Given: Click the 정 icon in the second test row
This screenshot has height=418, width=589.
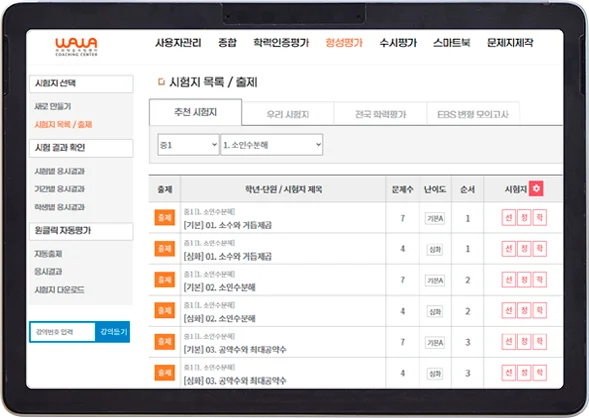Looking at the screenshot, I should (x=524, y=249).
